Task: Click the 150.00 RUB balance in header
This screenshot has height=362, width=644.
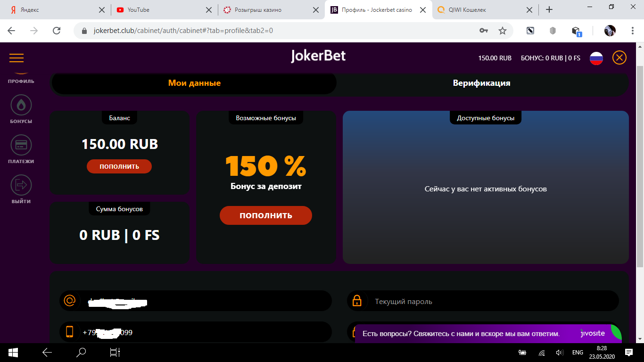Action: [x=495, y=58]
